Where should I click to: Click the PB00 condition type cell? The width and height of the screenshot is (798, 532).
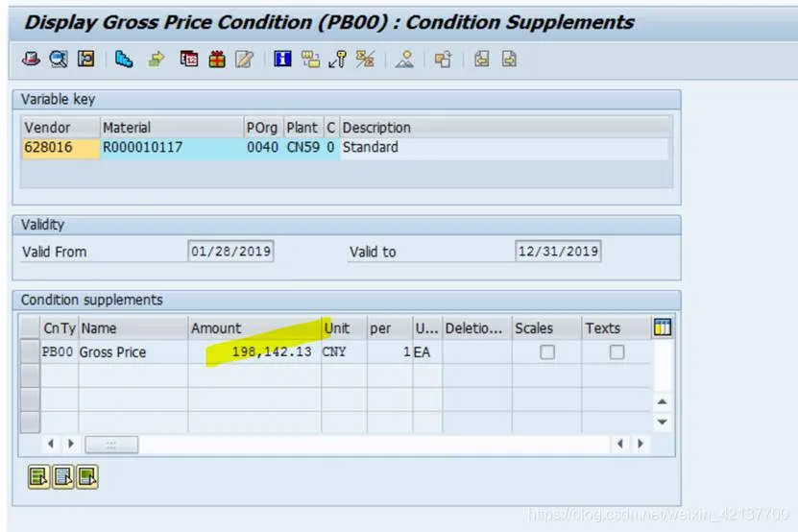pyautogui.click(x=58, y=351)
